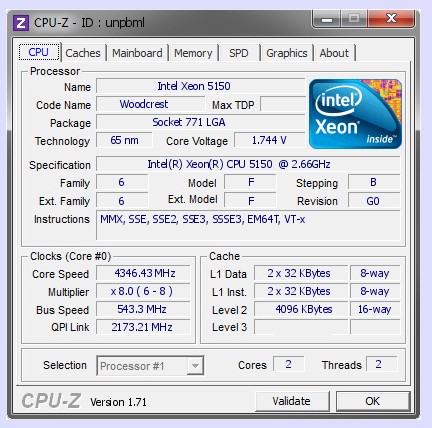Viewport: 432px width, 428px height.
Task: Click the CPU-Z purple Z title bar icon
Action: (21, 23)
